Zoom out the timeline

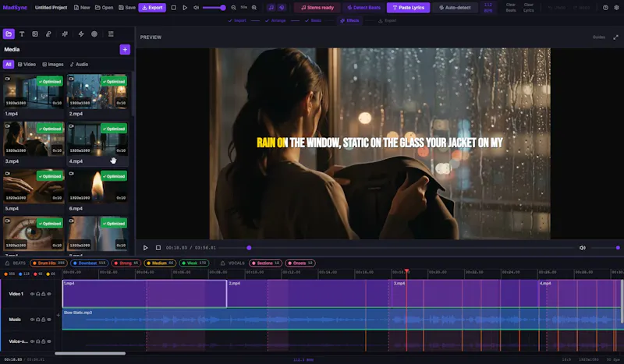233,8
